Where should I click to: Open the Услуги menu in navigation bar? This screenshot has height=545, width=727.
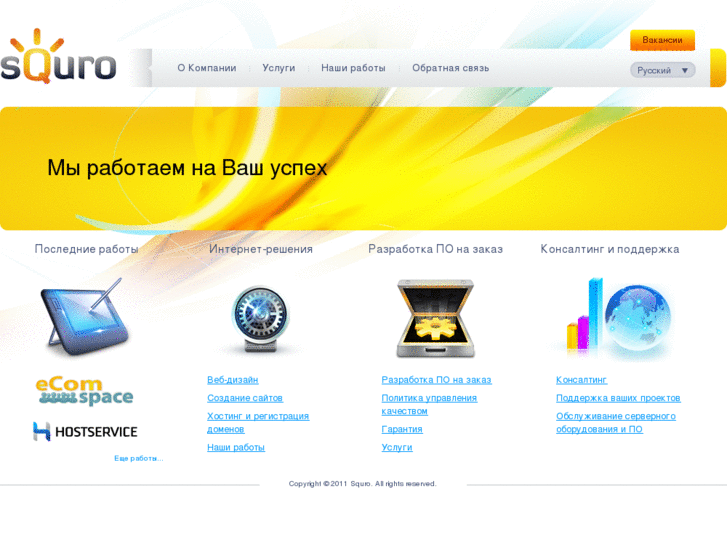tap(279, 68)
